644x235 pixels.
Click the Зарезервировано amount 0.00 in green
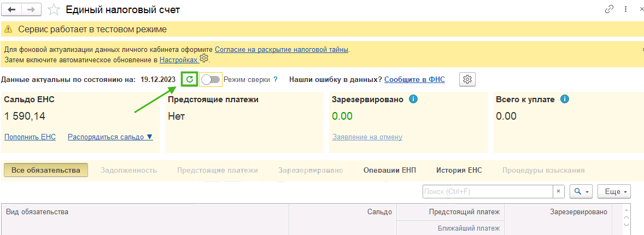343,116
